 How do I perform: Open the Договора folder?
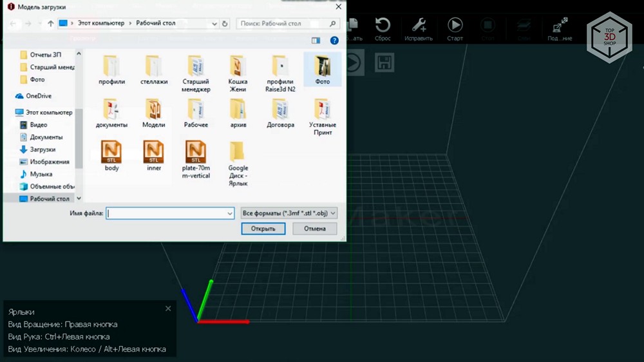point(280,113)
